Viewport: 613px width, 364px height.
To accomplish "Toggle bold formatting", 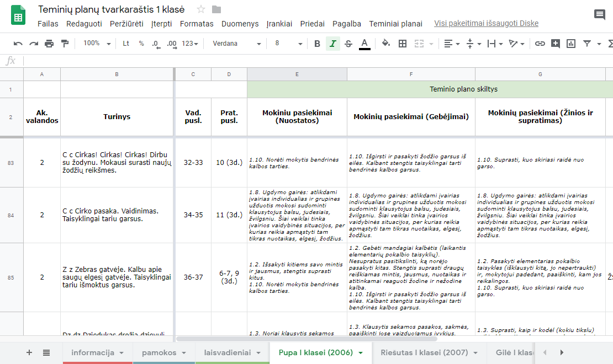I will (317, 44).
